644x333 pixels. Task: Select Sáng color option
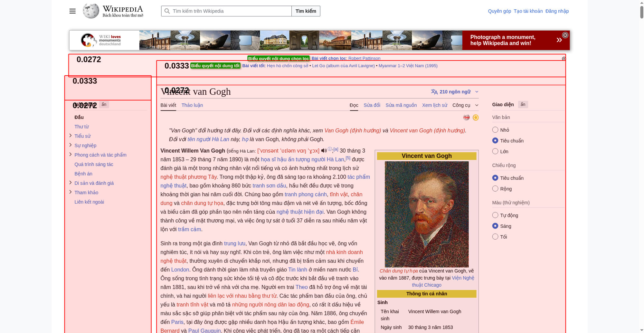click(495, 226)
